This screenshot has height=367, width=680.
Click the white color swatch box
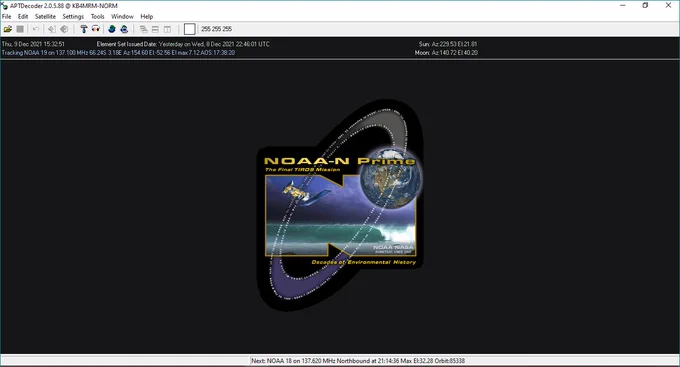point(190,29)
